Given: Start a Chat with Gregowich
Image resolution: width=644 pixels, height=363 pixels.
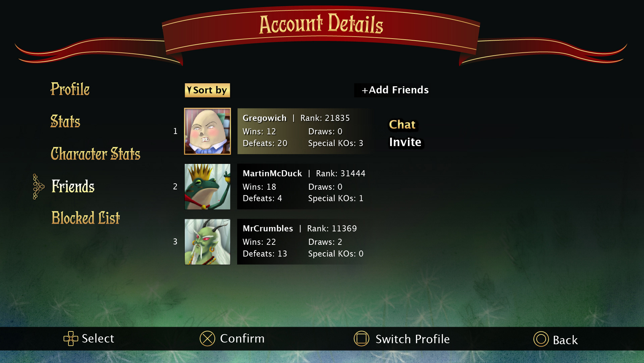Looking at the screenshot, I should 402,125.
